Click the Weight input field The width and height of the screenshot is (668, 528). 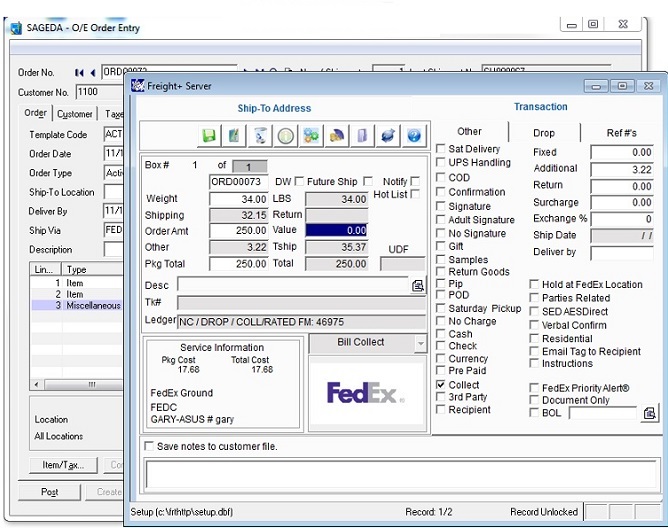[238, 199]
